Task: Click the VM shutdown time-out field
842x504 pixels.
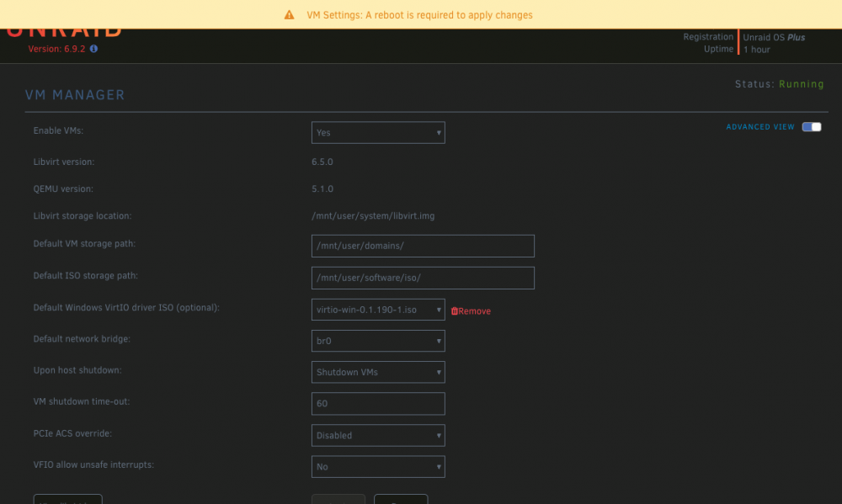Action: pyautogui.click(x=378, y=404)
